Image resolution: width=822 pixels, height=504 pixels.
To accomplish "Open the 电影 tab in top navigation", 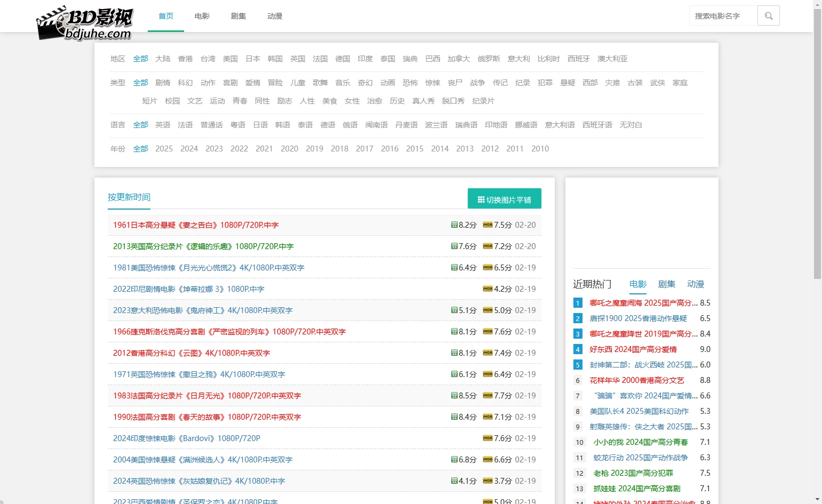I will pyautogui.click(x=202, y=16).
